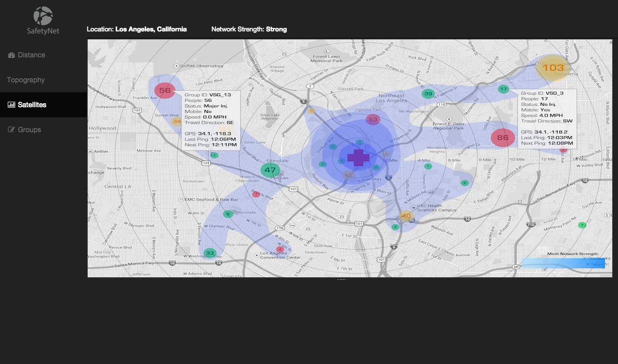Click green marker 3 below marker 40
The image size is (618, 364).
tap(396, 227)
